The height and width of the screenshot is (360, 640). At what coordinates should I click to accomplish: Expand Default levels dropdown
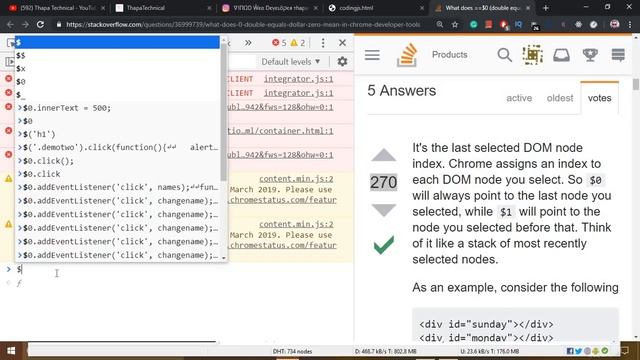coord(291,62)
